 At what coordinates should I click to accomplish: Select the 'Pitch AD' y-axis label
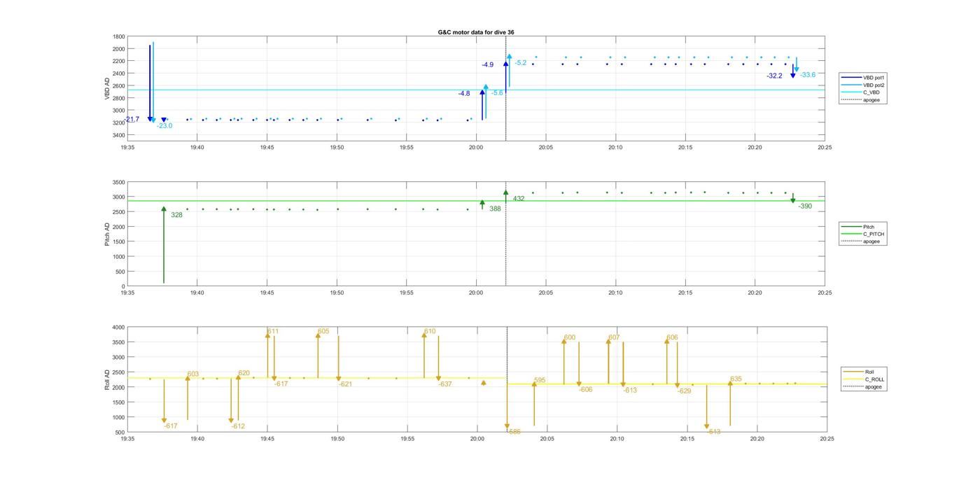click(x=107, y=234)
